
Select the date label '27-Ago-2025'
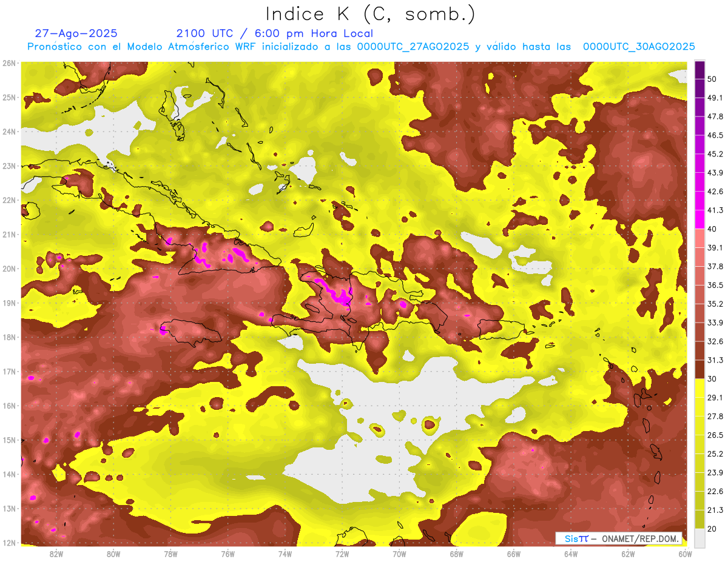(x=76, y=33)
